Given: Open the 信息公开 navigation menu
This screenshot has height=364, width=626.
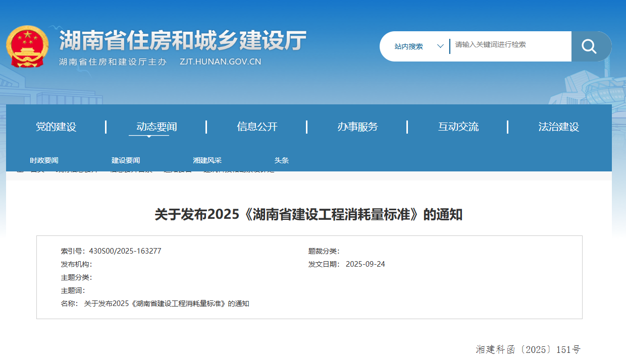Looking at the screenshot, I should click(x=257, y=127).
